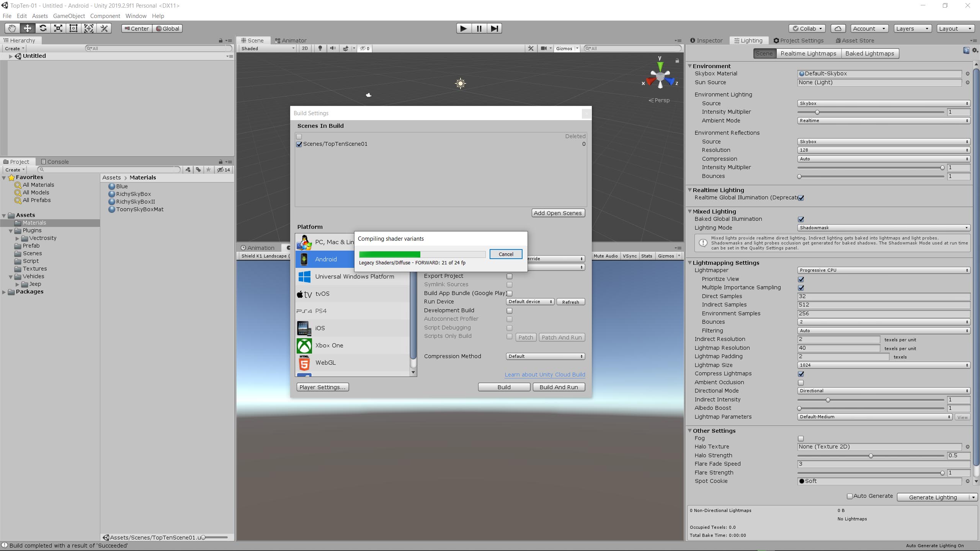Switch to the Baked Lightmaps tab
The width and height of the screenshot is (980, 551).
coord(869,54)
